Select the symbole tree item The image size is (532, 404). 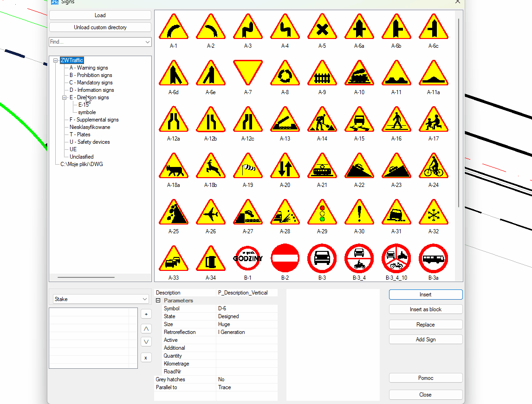(87, 113)
